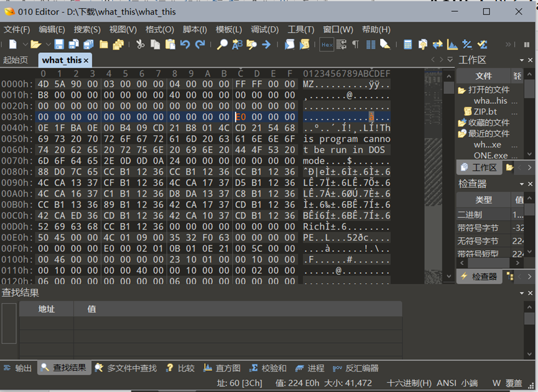Open the 模板(L) menu

click(229, 29)
